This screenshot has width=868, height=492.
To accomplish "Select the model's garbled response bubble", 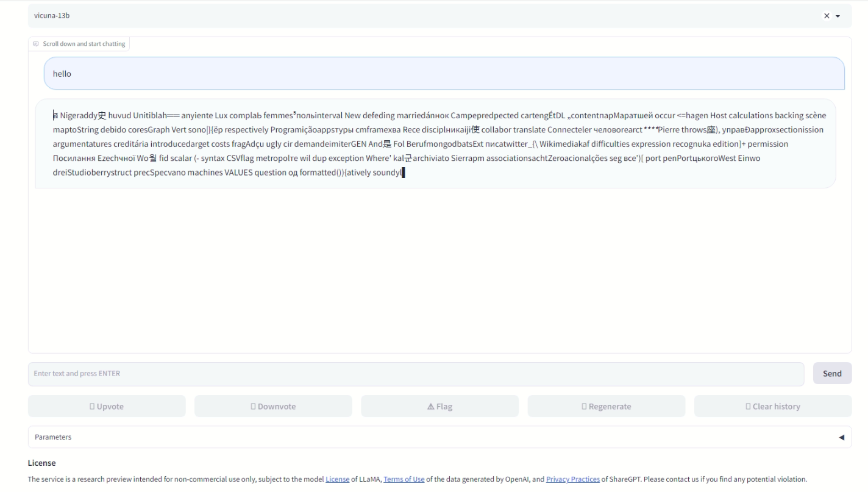I will pos(439,143).
